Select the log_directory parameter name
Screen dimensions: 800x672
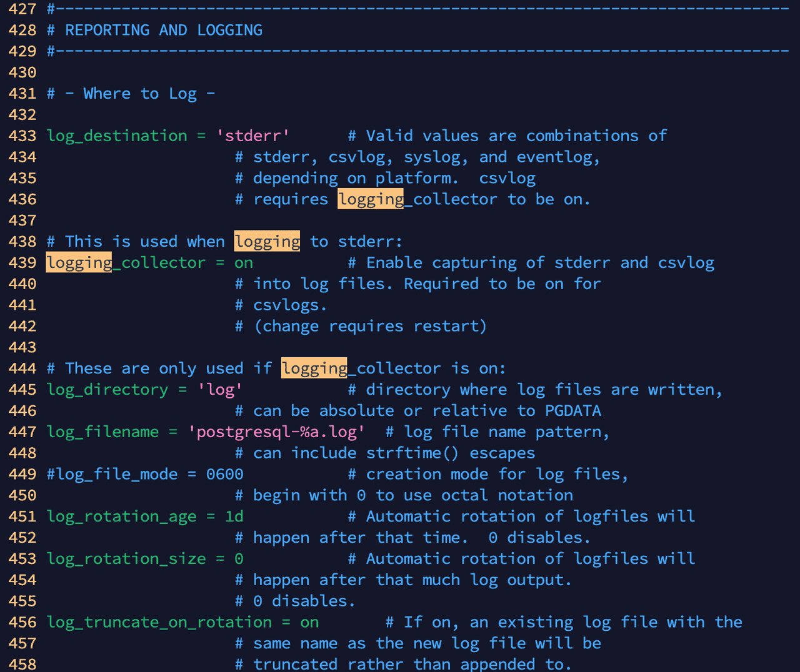107,389
